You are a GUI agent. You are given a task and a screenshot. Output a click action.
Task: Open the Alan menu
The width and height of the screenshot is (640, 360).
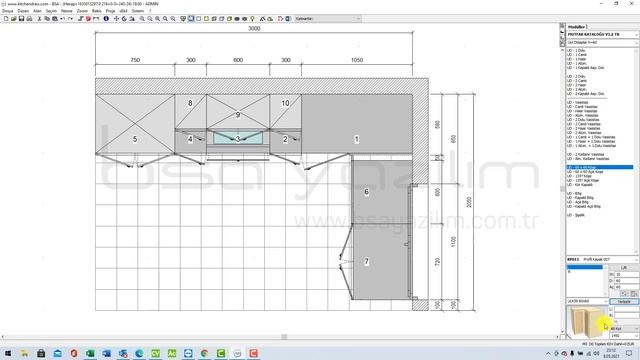coord(37,11)
